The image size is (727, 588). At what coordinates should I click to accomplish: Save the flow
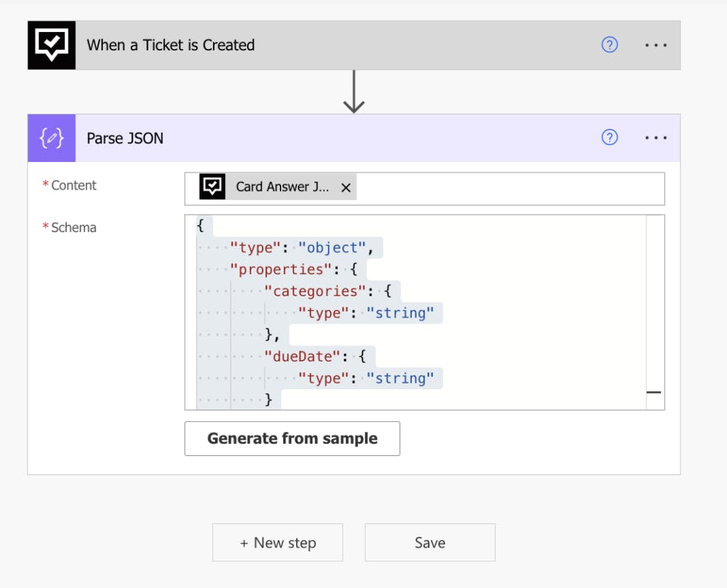(430, 543)
